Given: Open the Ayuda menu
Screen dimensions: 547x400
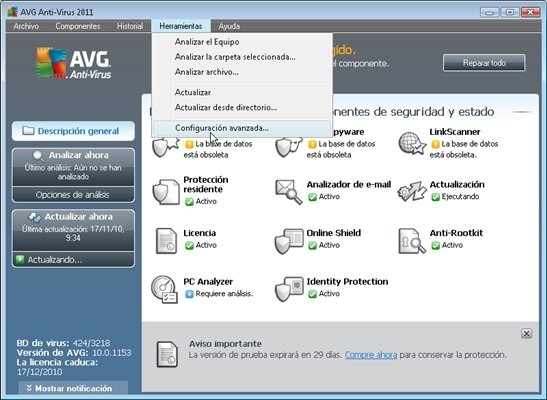Looking at the screenshot, I should click(229, 26).
